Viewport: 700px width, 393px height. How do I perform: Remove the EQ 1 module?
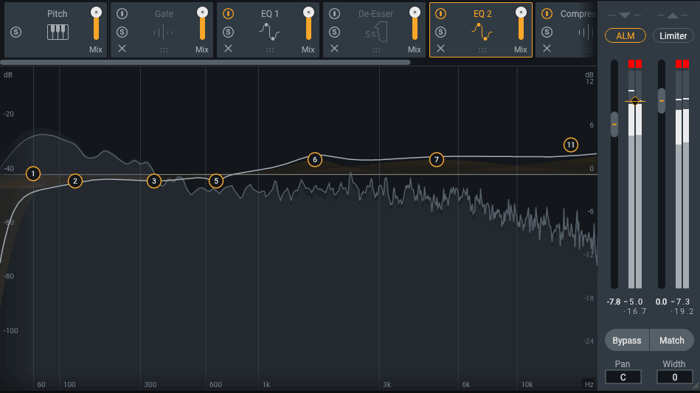[x=228, y=48]
